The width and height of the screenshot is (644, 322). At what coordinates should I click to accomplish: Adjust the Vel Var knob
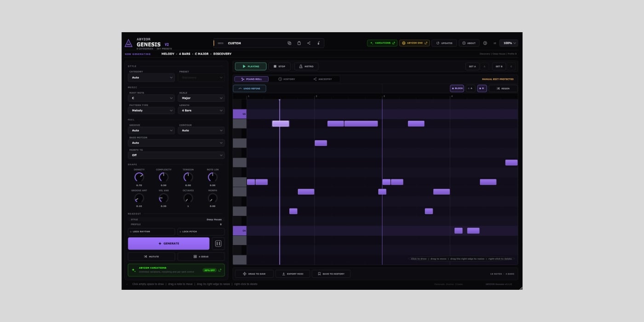(163, 198)
